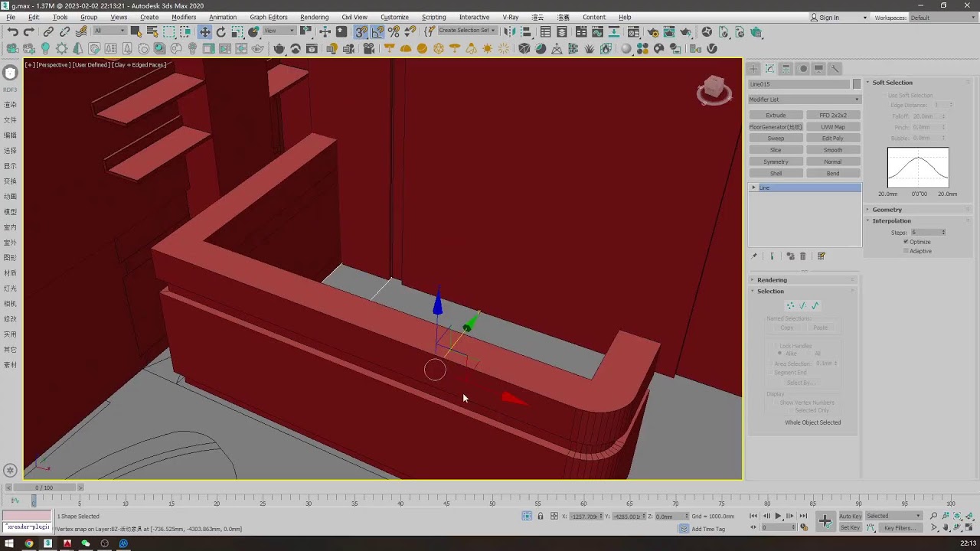Click Configure Modifier Sets icon
The width and height of the screenshot is (980, 551).
pos(821,256)
